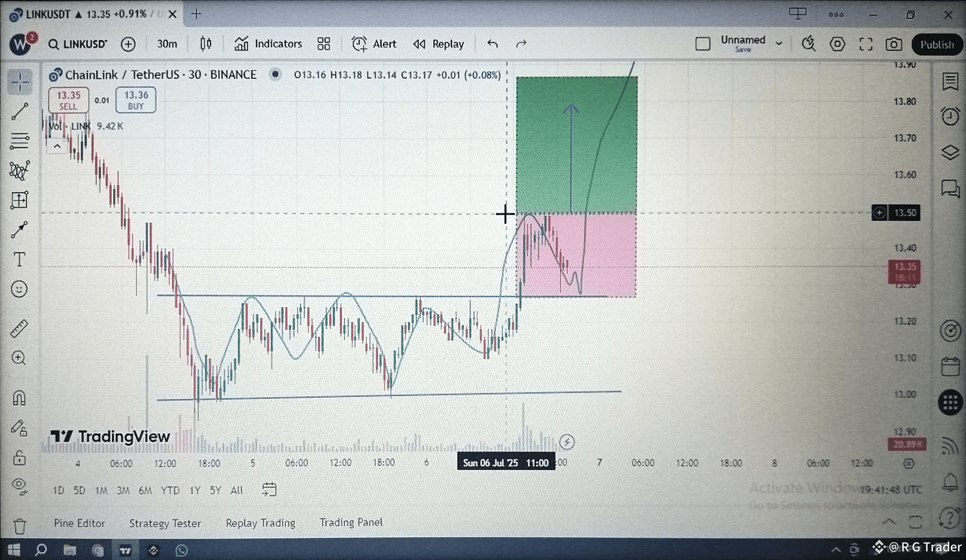Open WhatsApp from the taskbar
This screenshot has height=560, width=966.
[x=182, y=550]
